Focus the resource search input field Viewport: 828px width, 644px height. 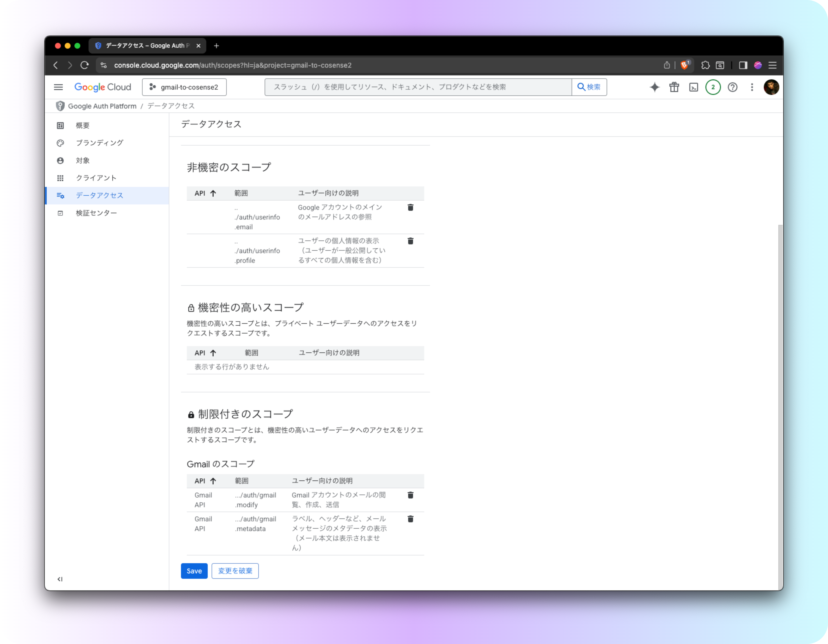pyautogui.click(x=418, y=87)
